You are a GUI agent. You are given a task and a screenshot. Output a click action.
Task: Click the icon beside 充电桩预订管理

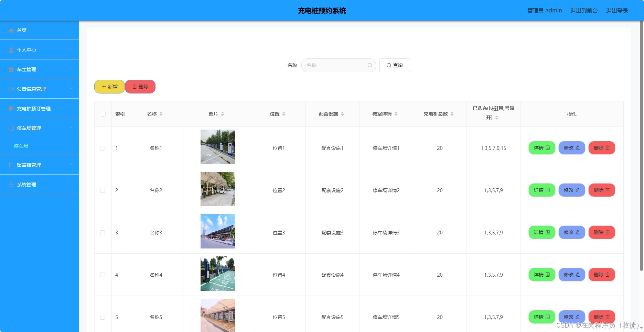pyautogui.click(x=11, y=109)
